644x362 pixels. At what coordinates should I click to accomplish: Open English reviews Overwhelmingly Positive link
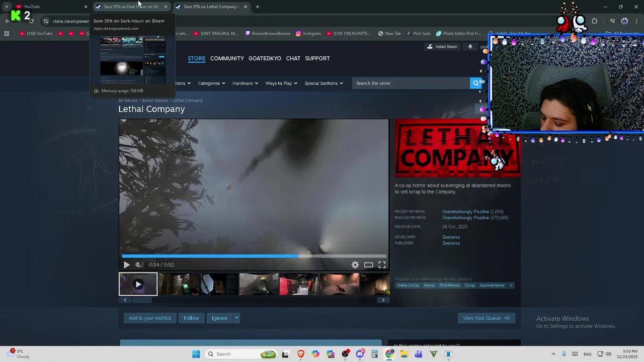click(x=465, y=218)
